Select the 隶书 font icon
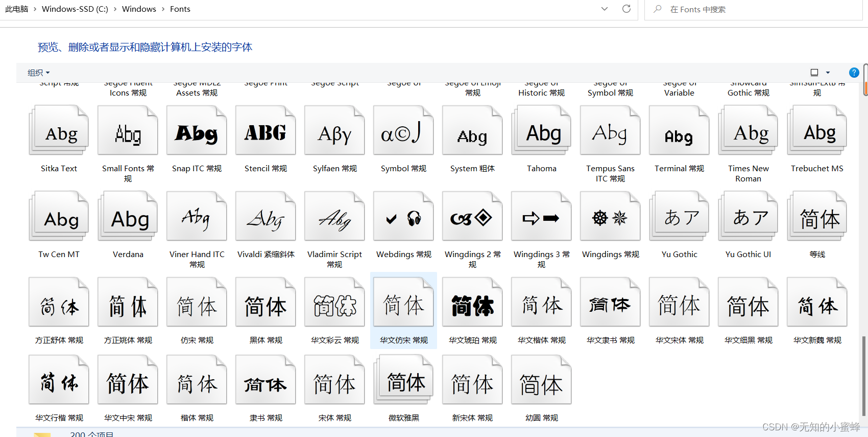The height and width of the screenshot is (437, 868). tap(266, 380)
